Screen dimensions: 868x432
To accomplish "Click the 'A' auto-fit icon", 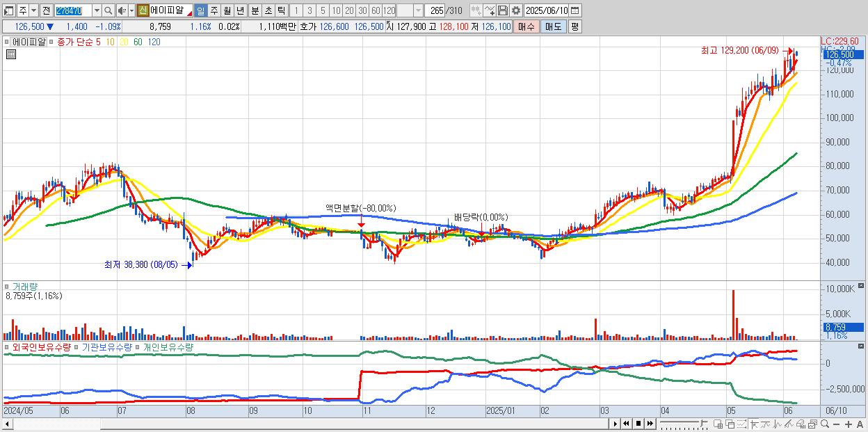I will (x=860, y=424).
